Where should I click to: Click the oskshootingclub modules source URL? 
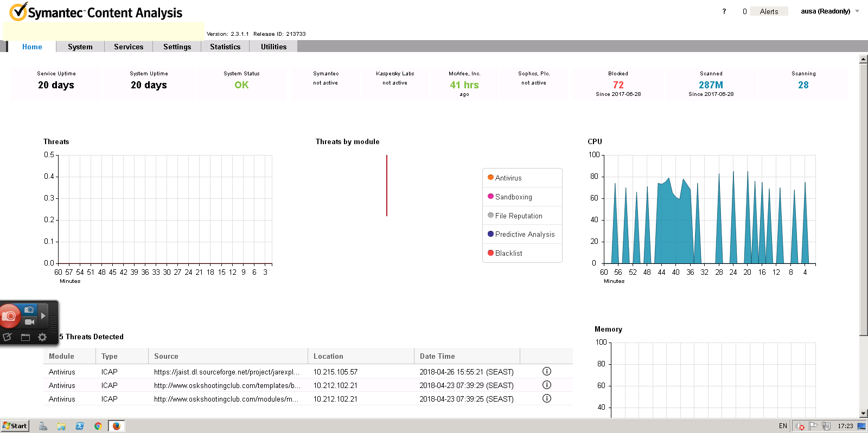(x=226, y=399)
